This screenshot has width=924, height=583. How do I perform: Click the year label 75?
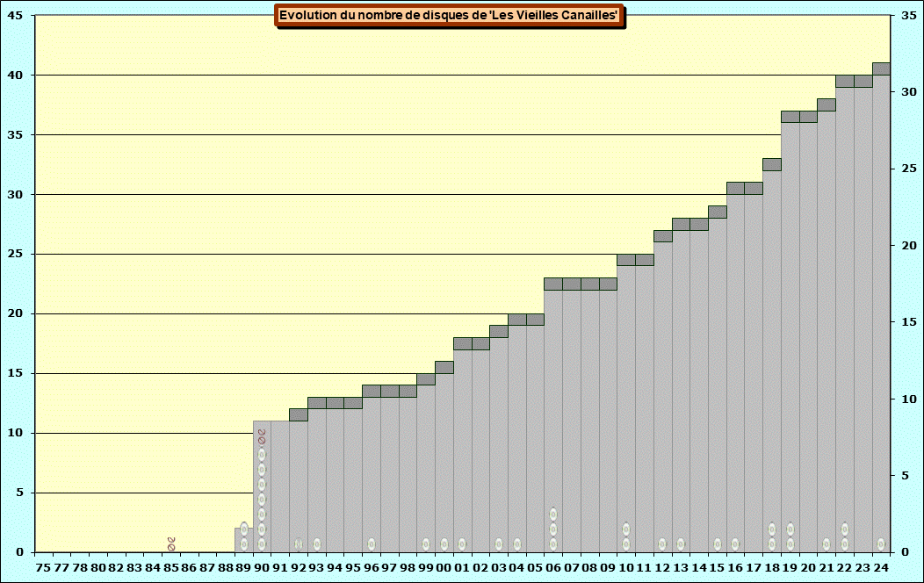point(43,568)
